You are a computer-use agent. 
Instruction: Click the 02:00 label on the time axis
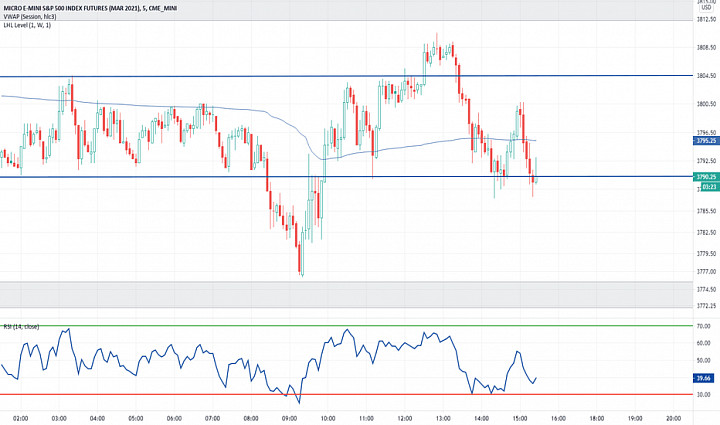pyautogui.click(x=21, y=419)
